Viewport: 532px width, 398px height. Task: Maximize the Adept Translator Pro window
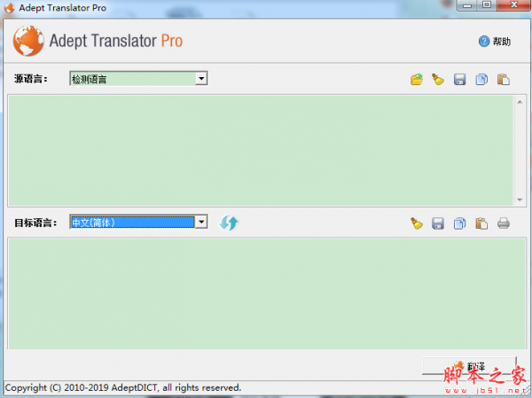[x=487, y=5]
